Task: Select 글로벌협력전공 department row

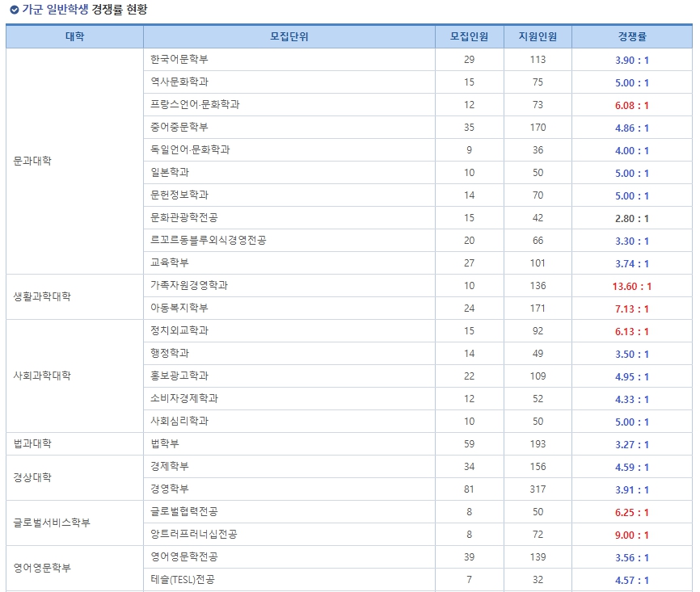Action: pyautogui.click(x=418, y=512)
